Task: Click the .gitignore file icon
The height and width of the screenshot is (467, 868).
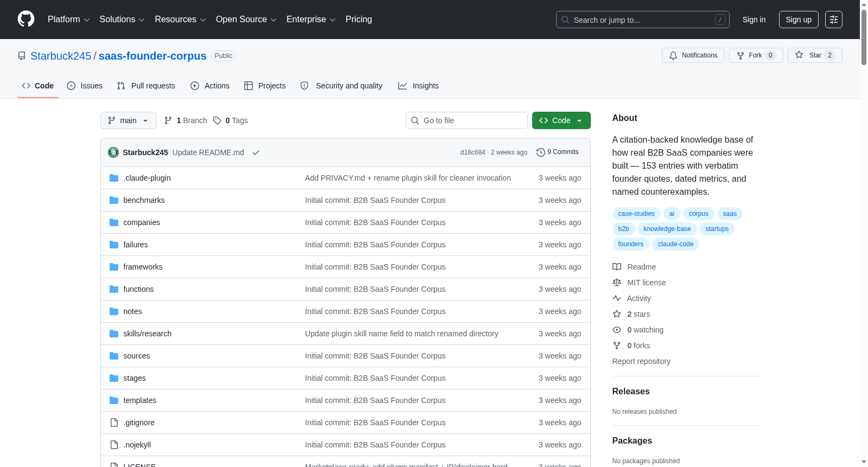Action: (x=114, y=423)
